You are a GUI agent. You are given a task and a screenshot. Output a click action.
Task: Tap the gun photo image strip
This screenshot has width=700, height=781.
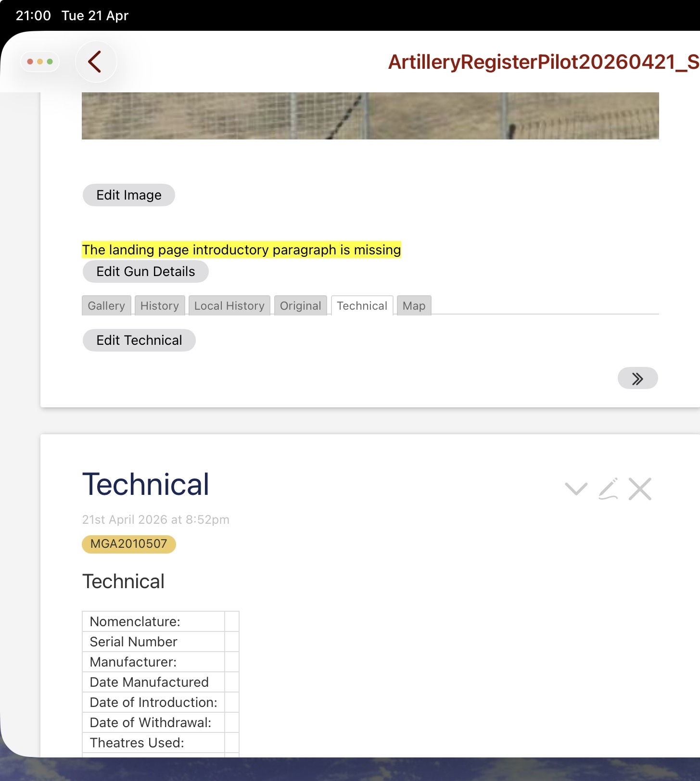[x=370, y=116]
